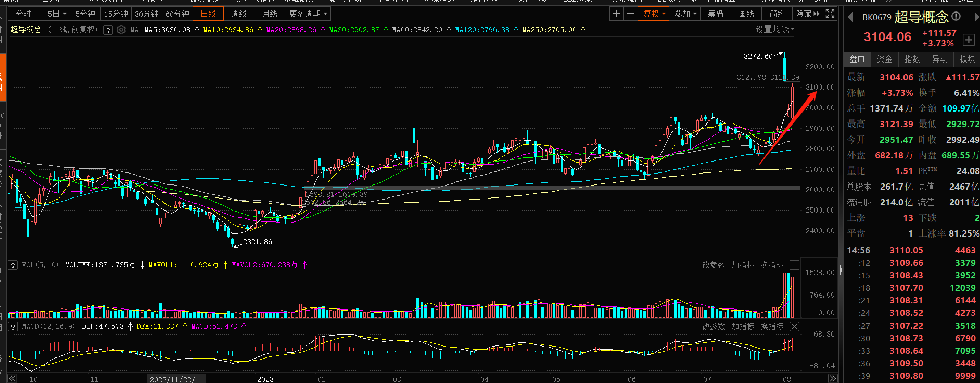The height and width of the screenshot is (383, 980).
Task: Collapse right panel with divider arrow
Action: [840, 271]
